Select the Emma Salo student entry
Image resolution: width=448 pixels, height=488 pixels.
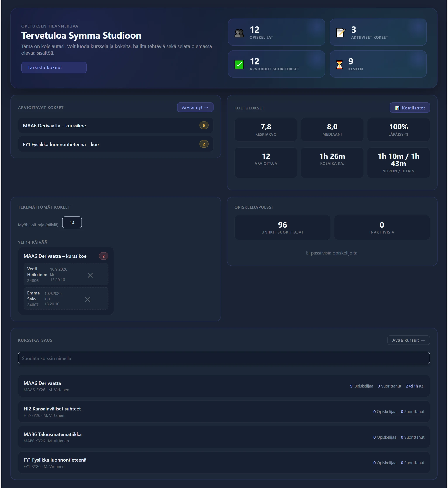(x=66, y=299)
